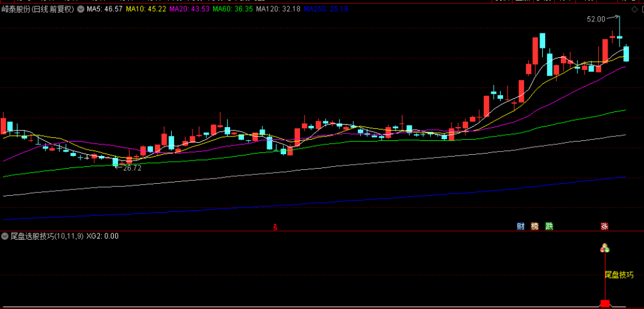644x309 pixels.
Task: Click the 财 financial event marker
Action: pyautogui.click(x=521, y=226)
